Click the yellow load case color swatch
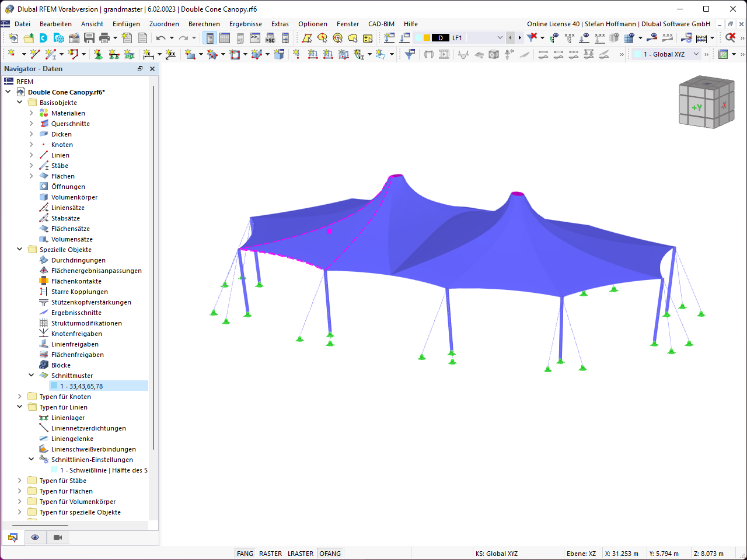The height and width of the screenshot is (560, 747). click(427, 38)
